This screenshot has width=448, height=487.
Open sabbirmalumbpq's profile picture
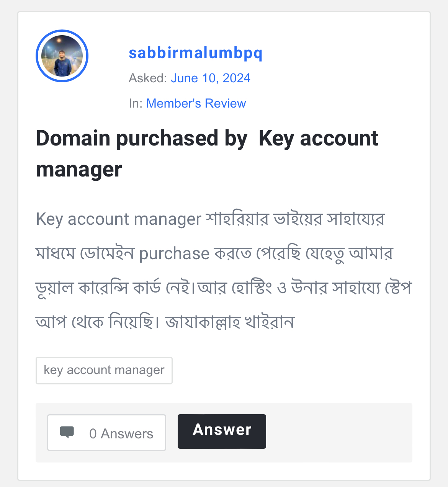pyautogui.click(x=62, y=56)
